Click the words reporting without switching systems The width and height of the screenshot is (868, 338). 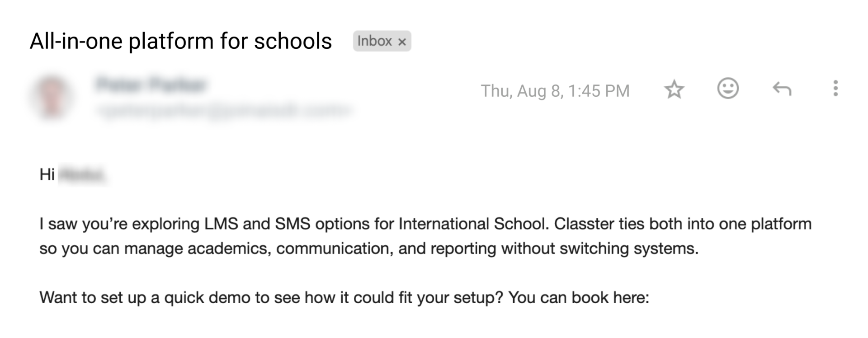click(x=564, y=249)
